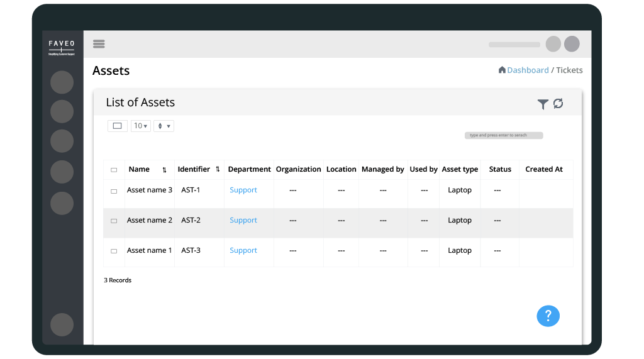
Task: Click the hamburger menu icon in the top bar
Action: pyautogui.click(x=99, y=44)
